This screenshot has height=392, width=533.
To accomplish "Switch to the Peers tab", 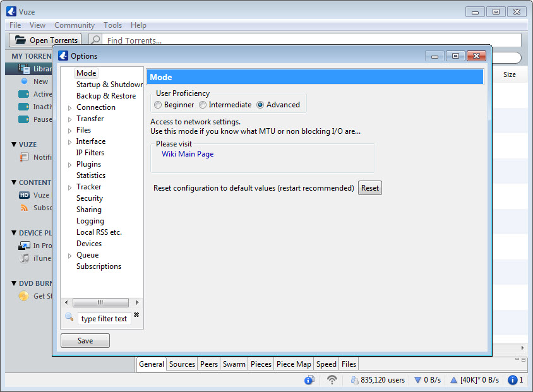I will [x=208, y=364].
